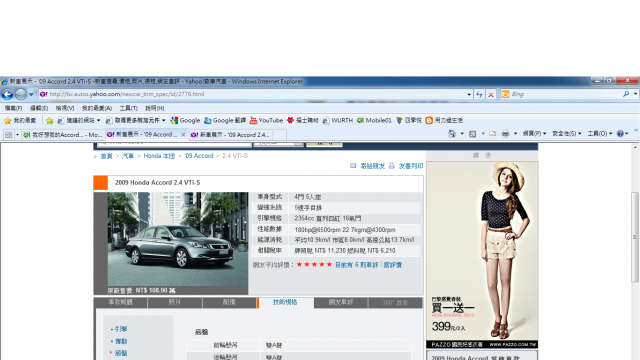
Task: Open the 建議的網站 favorites dropdown
Action: (x=79, y=120)
